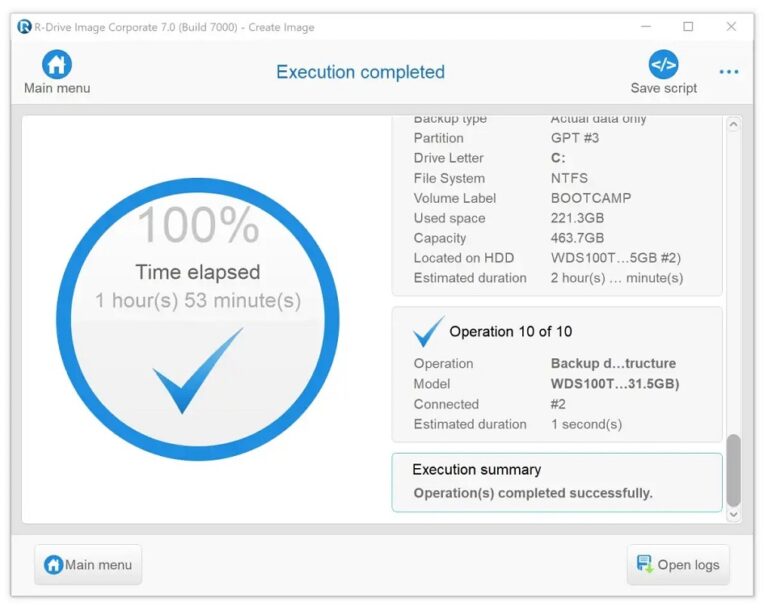
Task: Minimize the R-Drive Image window
Action: pos(644,27)
